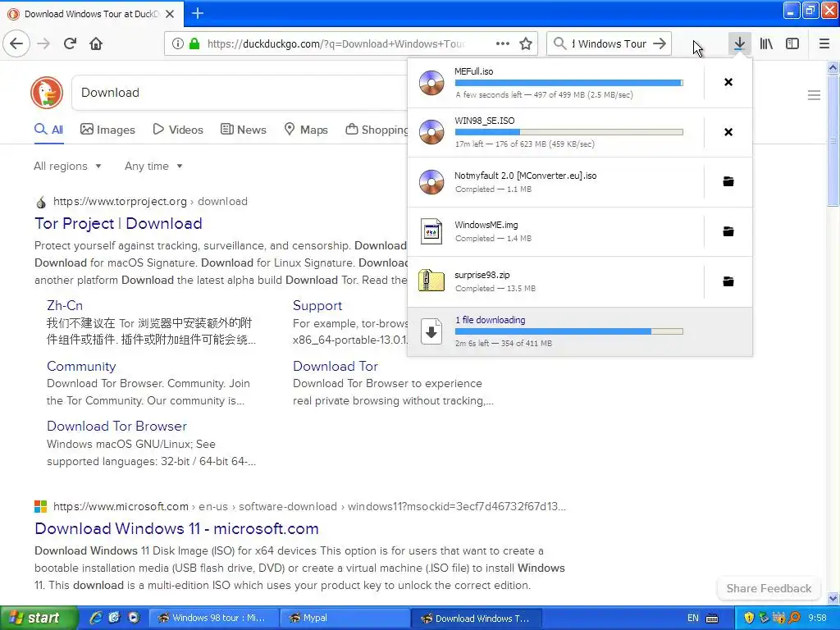Screen dimensions: 840x630
Task: Open the Community sublink
Action: 81,366
